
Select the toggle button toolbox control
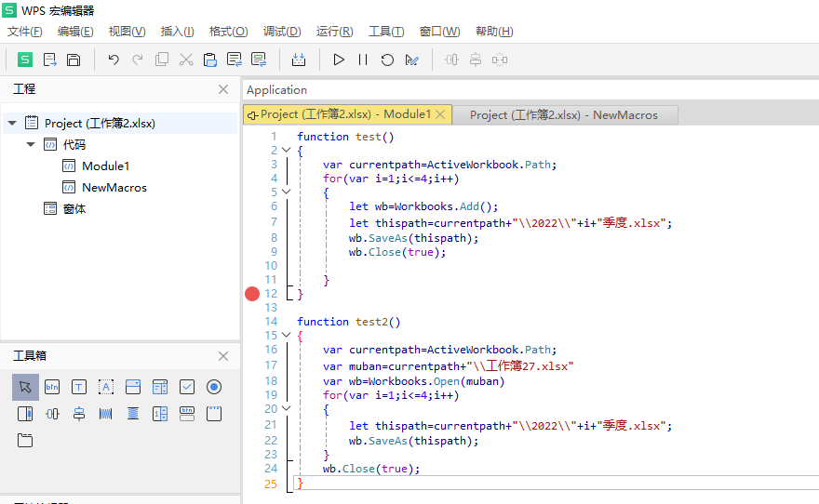point(187,414)
